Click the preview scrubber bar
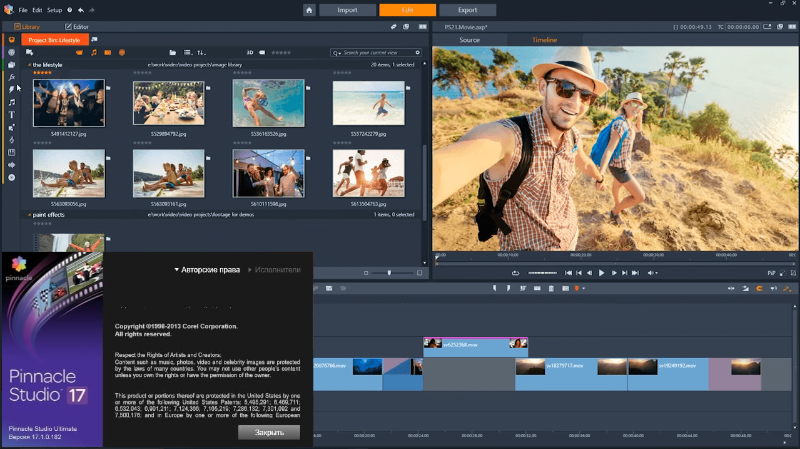Image resolution: width=800 pixels, height=449 pixels. coord(615,263)
